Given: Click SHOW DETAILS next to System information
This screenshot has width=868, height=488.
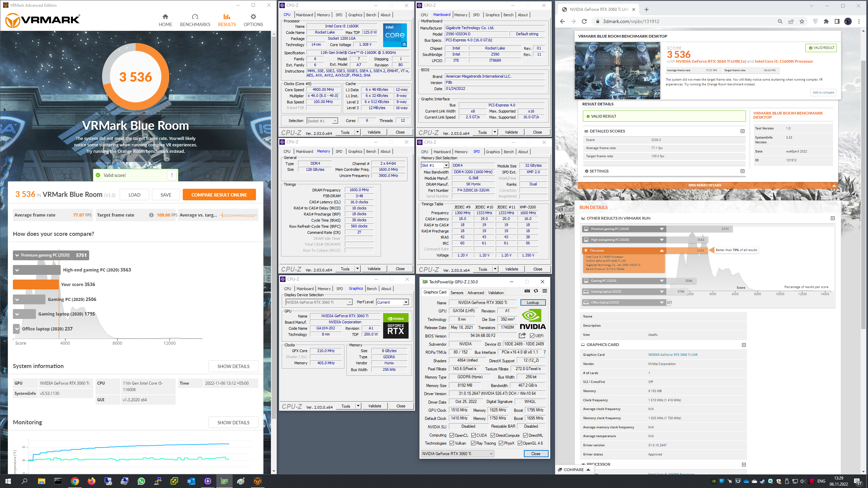Looking at the screenshot, I should tap(233, 366).
